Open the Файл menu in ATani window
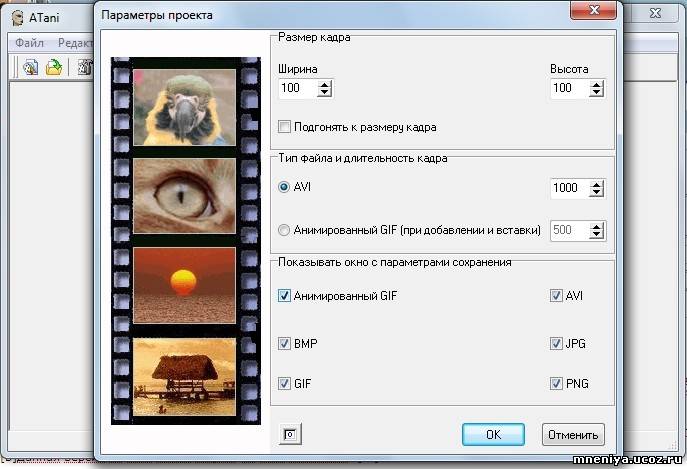The height and width of the screenshot is (469, 687). click(x=29, y=43)
